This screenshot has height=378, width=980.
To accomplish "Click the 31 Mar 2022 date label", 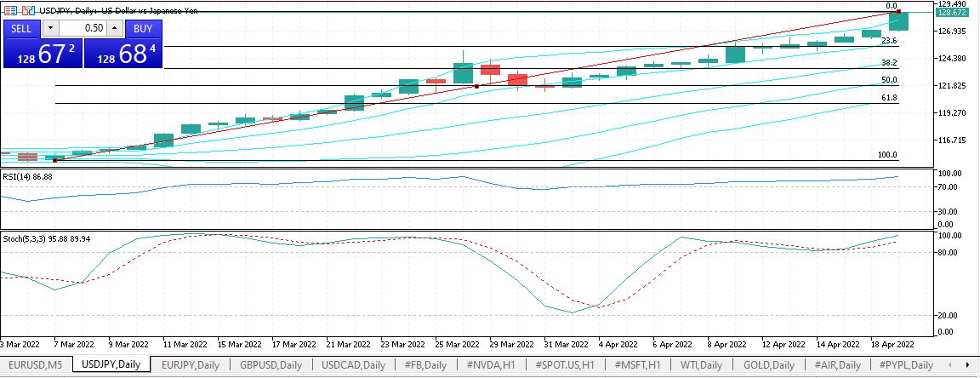I will (565, 344).
